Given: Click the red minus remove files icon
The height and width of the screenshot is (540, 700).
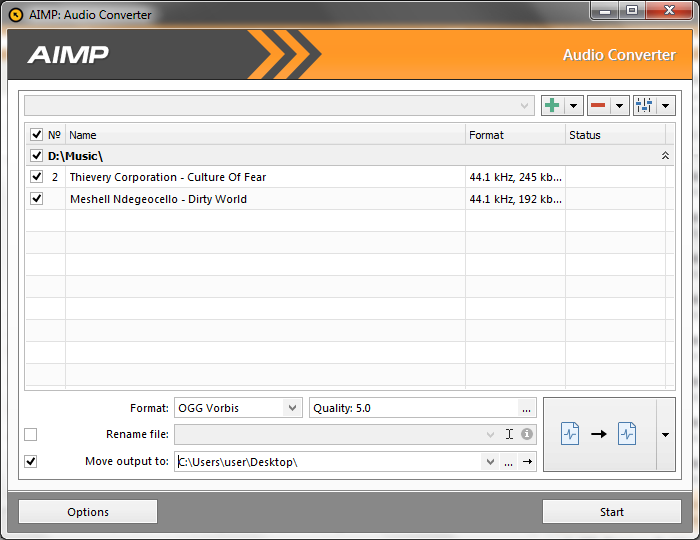Looking at the screenshot, I should (598, 106).
